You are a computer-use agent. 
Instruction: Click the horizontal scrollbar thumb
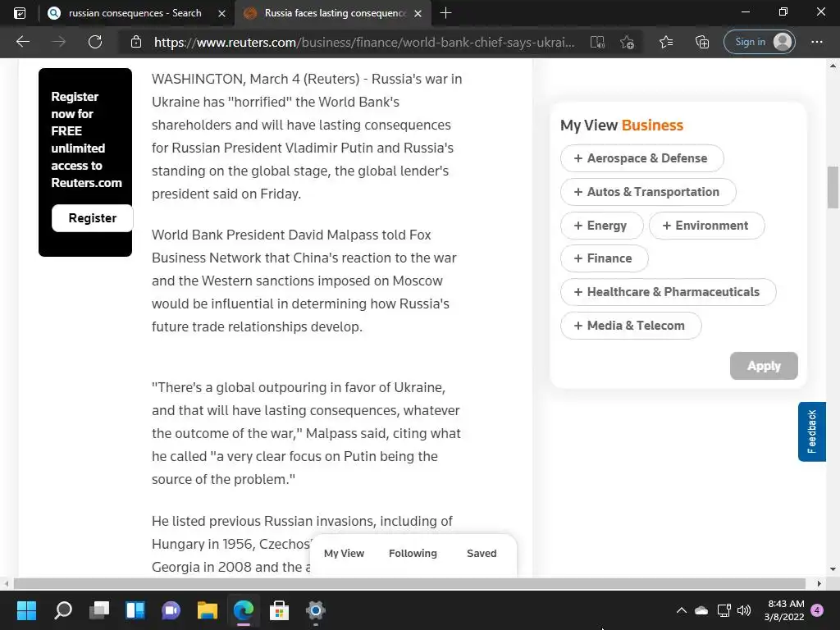[409, 583]
